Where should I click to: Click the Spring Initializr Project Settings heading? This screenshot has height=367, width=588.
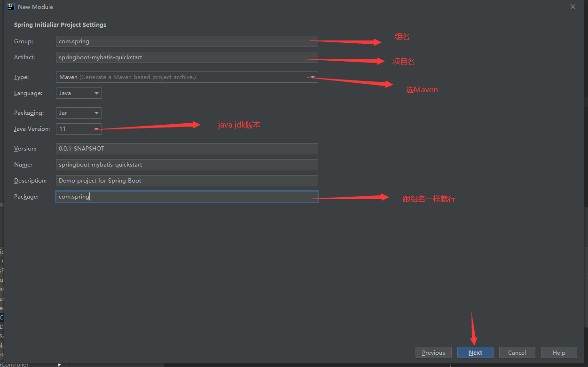point(60,25)
